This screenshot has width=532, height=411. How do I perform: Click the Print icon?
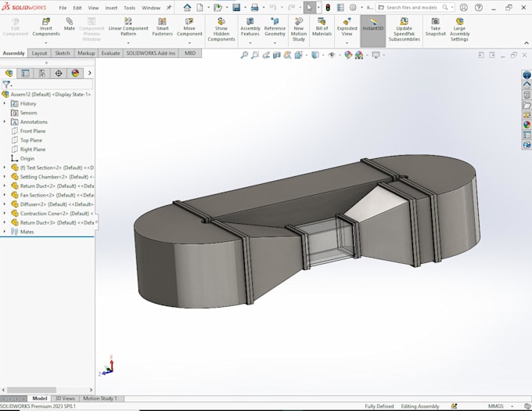254,8
